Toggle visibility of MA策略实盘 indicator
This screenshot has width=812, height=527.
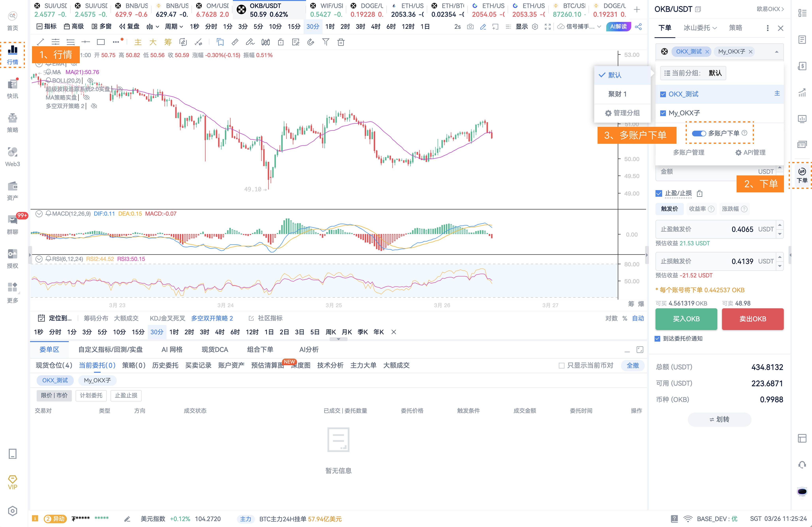[x=87, y=97]
